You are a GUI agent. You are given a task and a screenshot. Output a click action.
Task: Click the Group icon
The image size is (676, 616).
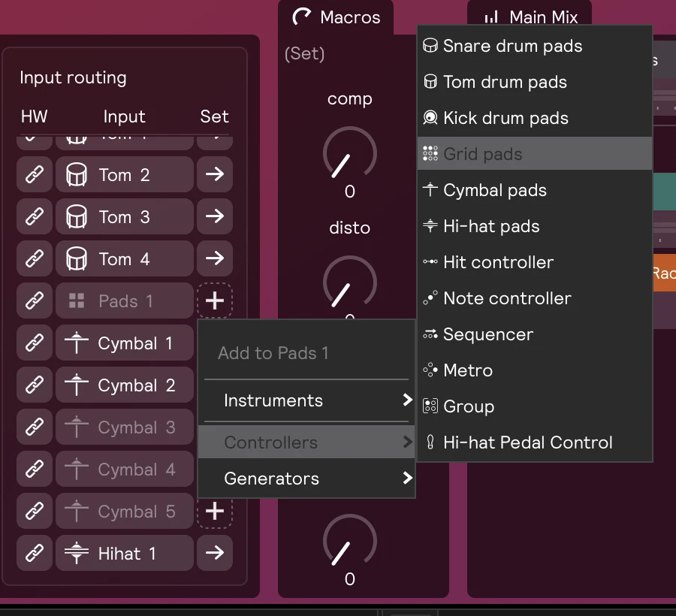point(430,406)
